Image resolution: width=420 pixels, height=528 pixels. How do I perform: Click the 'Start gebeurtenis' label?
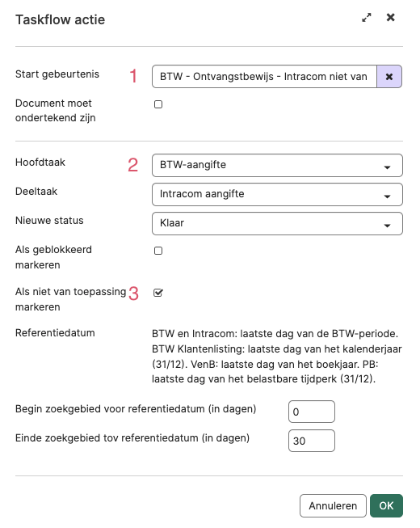pos(57,74)
